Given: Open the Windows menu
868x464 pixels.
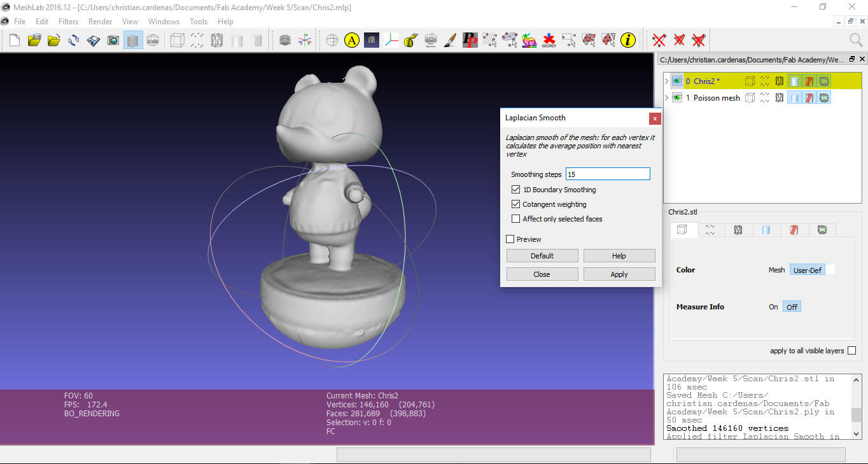Looking at the screenshot, I should click(164, 21).
